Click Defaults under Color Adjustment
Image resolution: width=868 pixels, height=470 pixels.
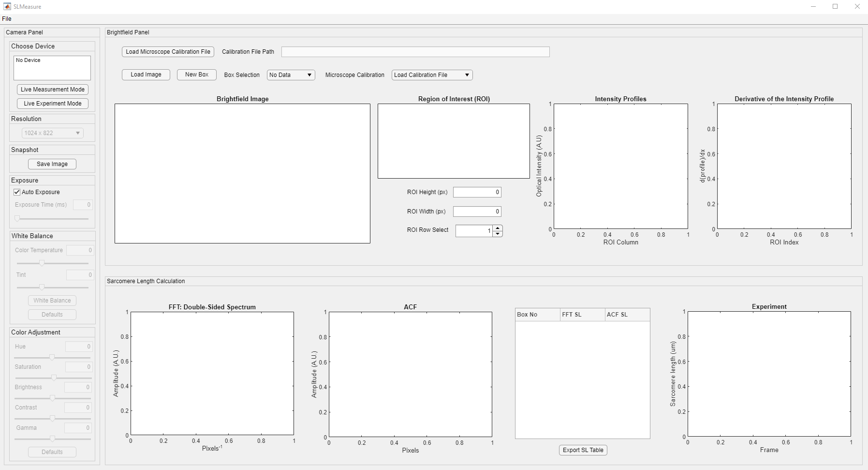pos(52,452)
